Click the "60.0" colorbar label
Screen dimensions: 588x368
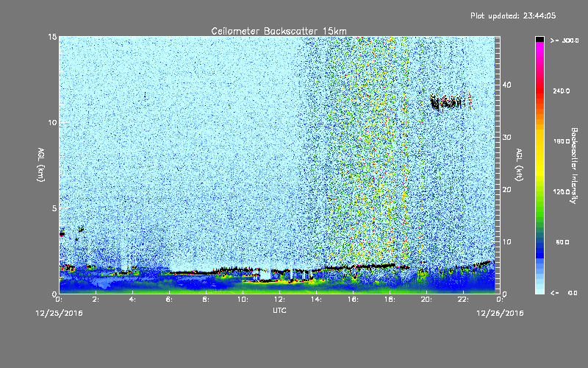pos(562,242)
